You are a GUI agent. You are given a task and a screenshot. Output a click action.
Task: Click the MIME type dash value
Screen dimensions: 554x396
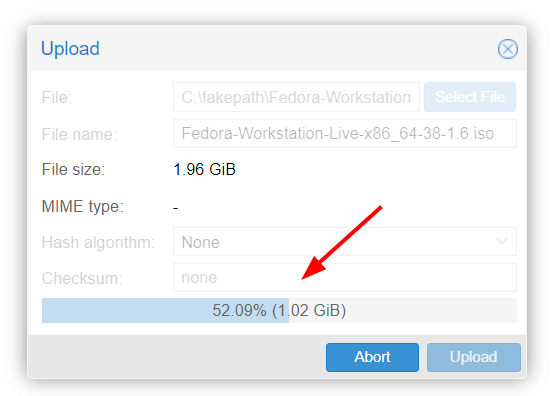click(176, 208)
